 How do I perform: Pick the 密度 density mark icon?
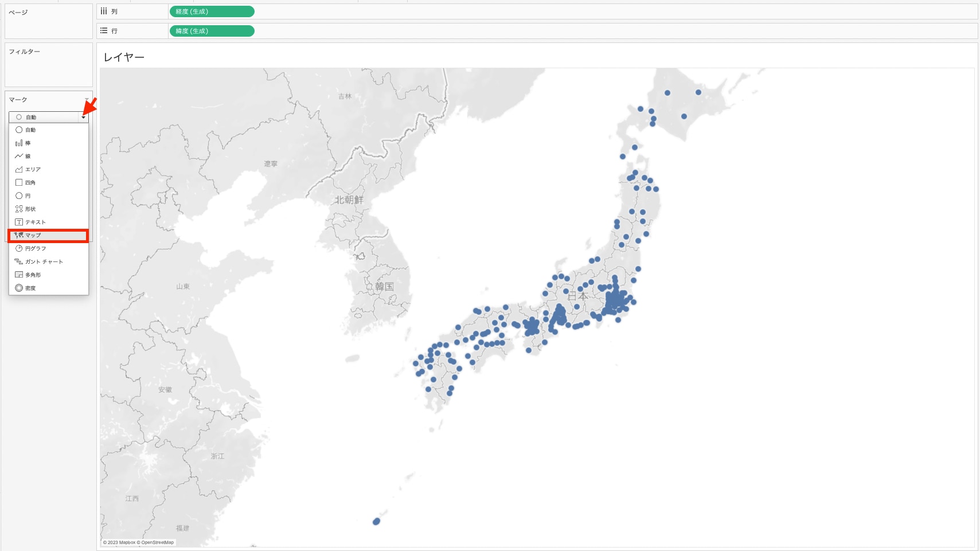(x=19, y=288)
